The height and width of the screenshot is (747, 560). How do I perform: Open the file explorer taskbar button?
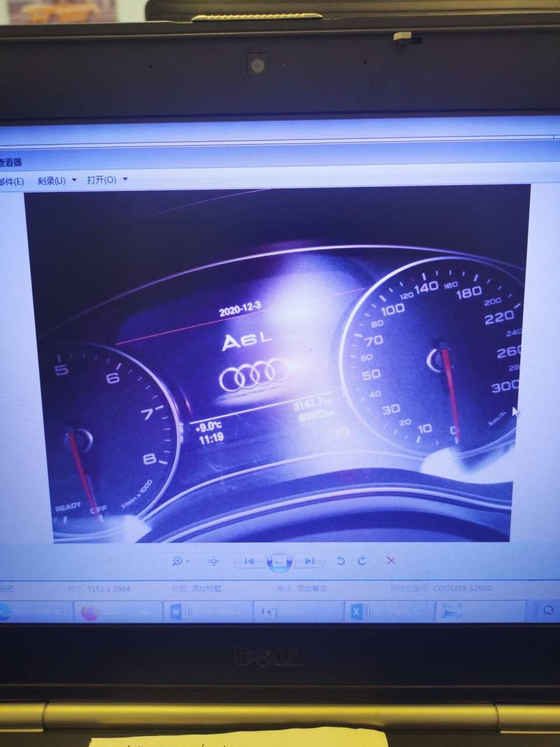pyautogui.click(x=480, y=612)
